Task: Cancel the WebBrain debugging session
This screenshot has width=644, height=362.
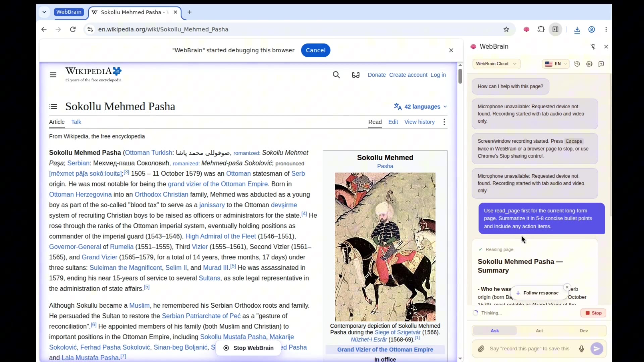Action: 316,50
